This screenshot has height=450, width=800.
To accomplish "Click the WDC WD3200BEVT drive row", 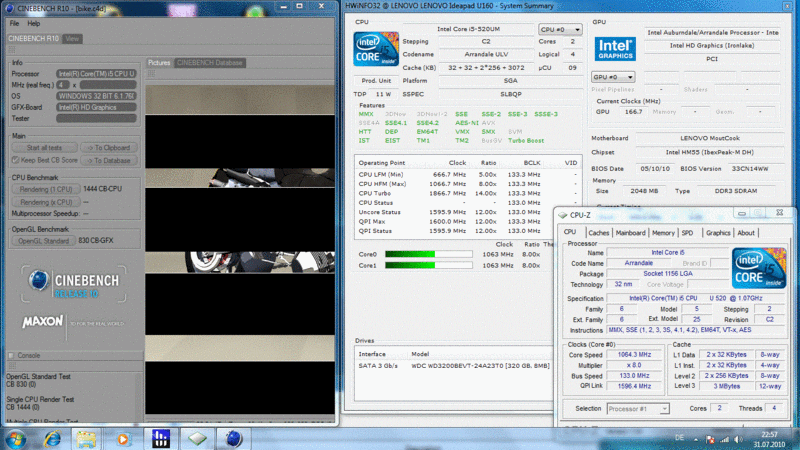I will tap(453, 366).
